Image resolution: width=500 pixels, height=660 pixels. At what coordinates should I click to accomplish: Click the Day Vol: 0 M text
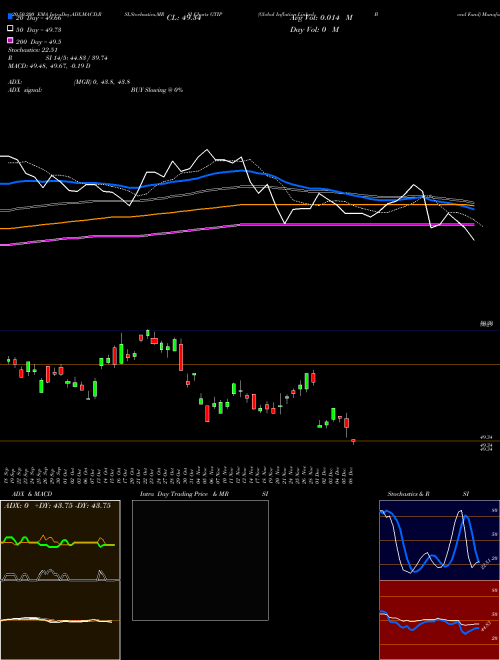coord(314,30)
